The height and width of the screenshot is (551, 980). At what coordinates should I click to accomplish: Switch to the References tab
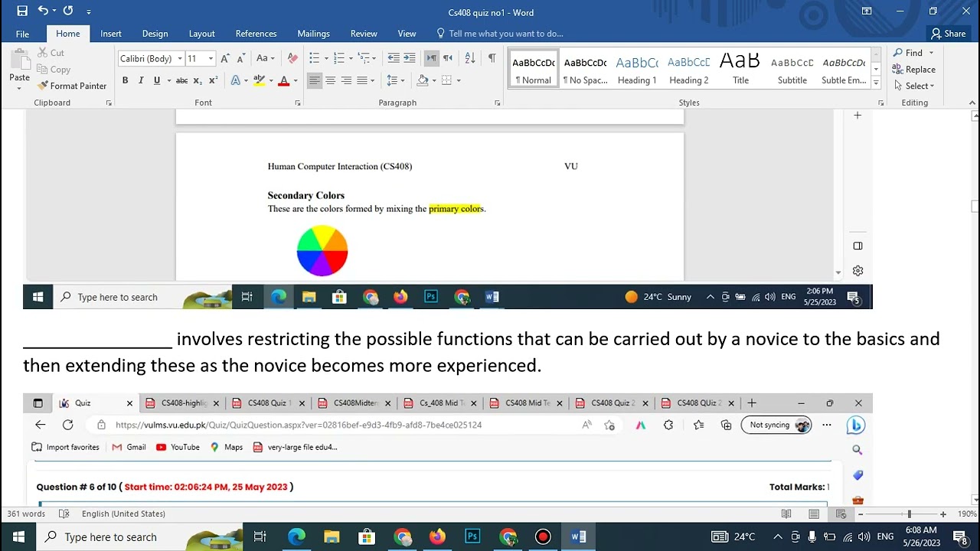[256, 34]
